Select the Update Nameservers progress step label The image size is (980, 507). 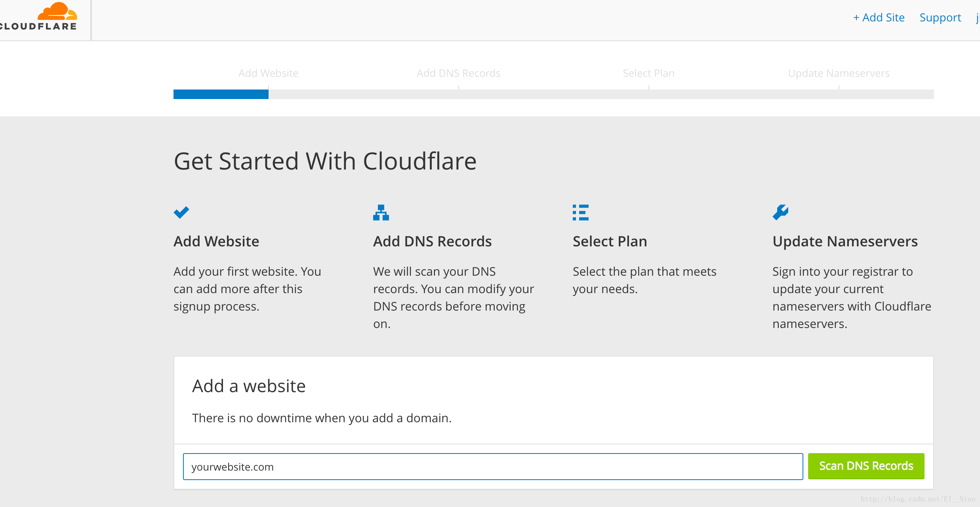[x=839, y=73]
